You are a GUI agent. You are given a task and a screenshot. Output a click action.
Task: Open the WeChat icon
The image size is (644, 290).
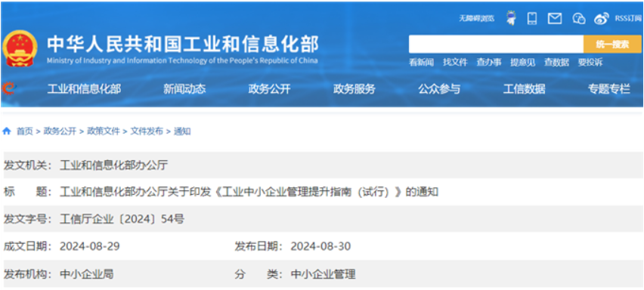579,18
